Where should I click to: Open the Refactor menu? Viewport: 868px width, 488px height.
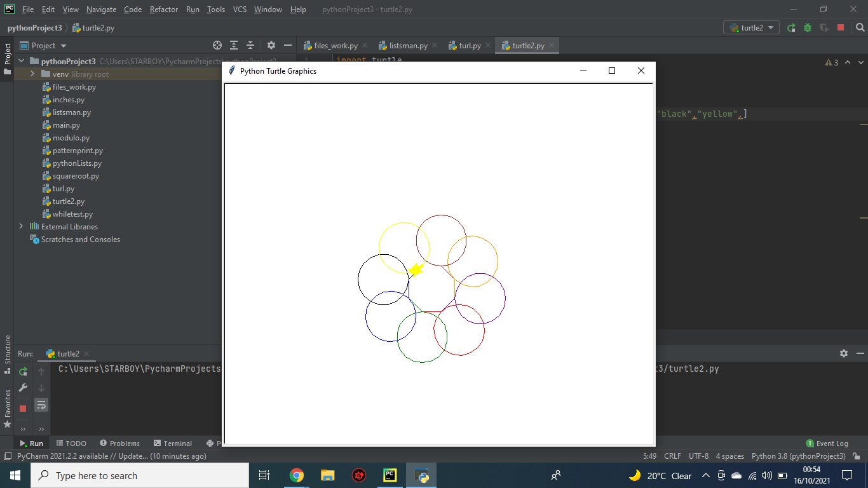click(x=164, y=10)
